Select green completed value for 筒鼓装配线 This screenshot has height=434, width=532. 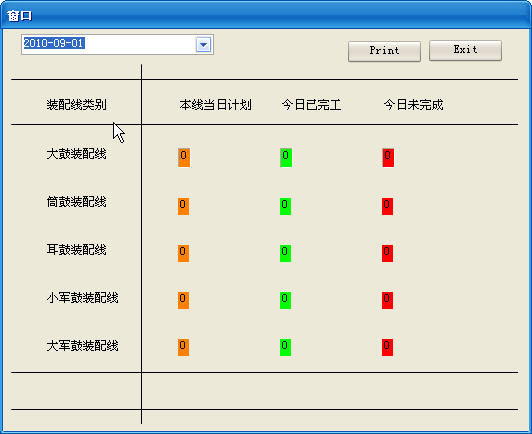click(x=285, y=206)
